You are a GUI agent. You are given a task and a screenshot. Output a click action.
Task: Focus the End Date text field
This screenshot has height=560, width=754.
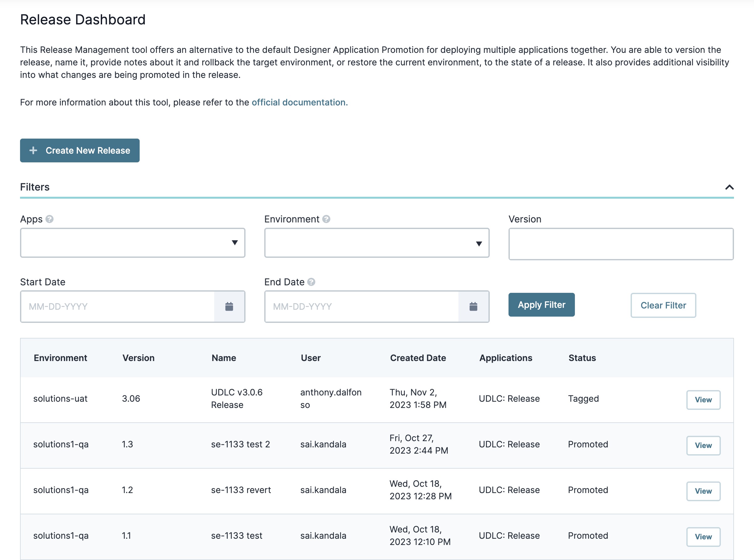click(x=362, y=307)
